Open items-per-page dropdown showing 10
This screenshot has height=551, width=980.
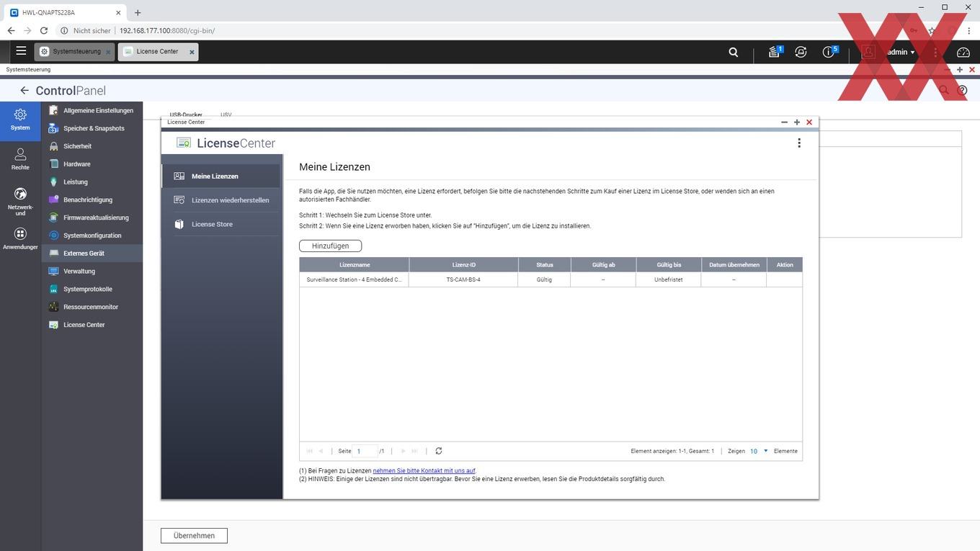(x=759, y=451)
